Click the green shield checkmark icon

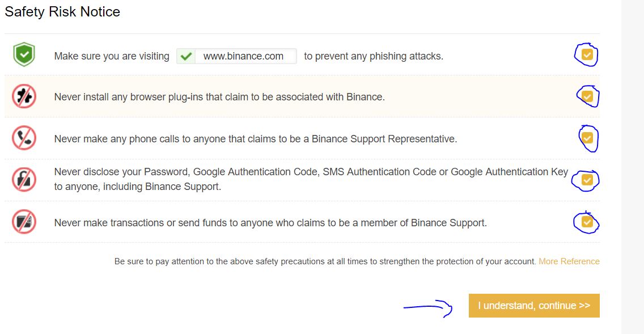(x=24, y=54)
